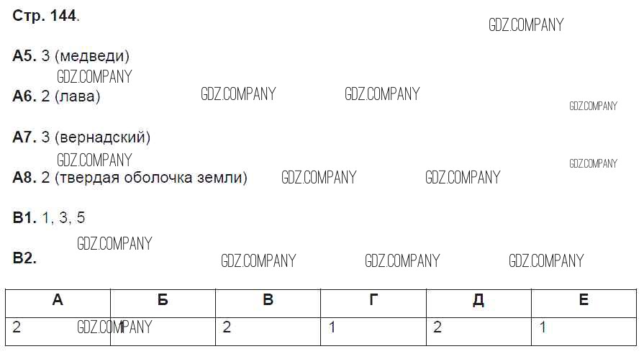Click the GDZ.COMPANY watermark beside the page heading
The image size is (644, 354).
(525, 25)
